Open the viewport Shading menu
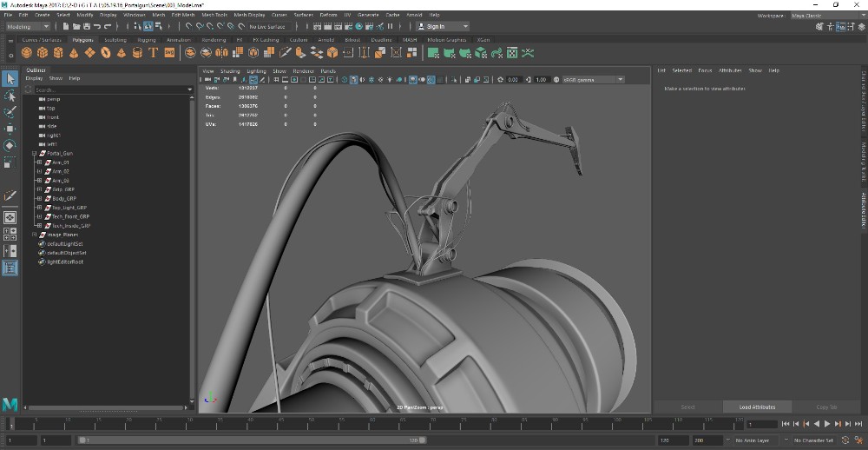The height and width of the screenshot is (450, 868). coord(230,71)
